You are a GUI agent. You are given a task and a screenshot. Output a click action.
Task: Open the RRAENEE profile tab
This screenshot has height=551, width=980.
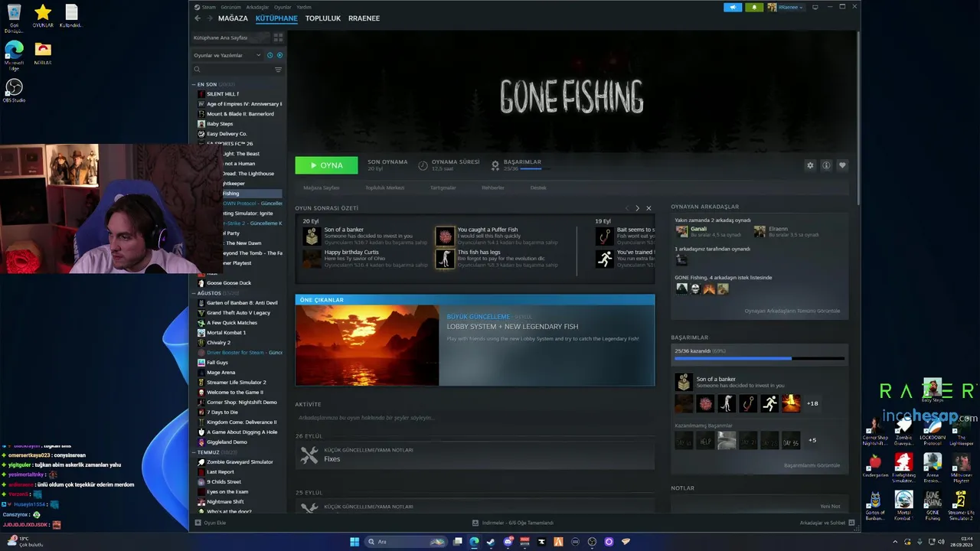tap(364, 18)
